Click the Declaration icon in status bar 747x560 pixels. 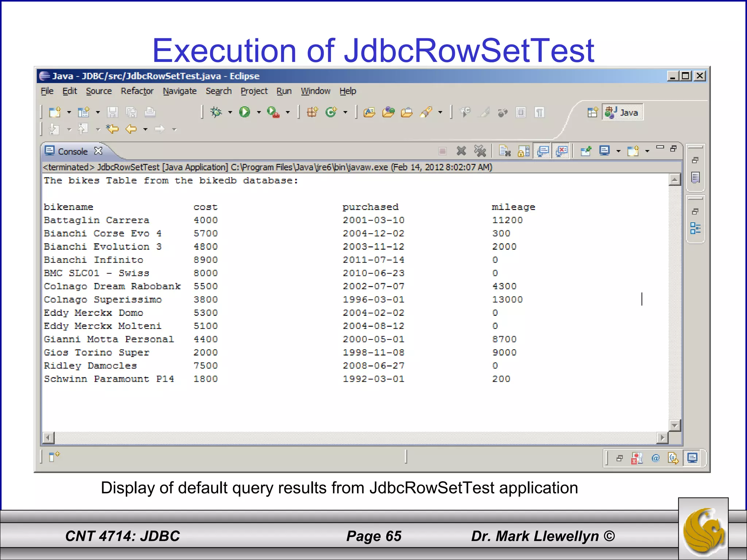click(x=673, y=458)
